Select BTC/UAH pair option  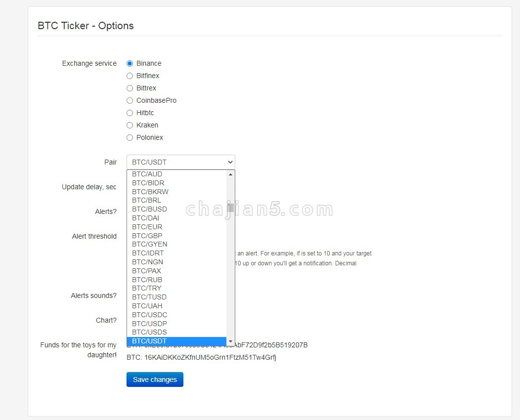coord(177,306)
